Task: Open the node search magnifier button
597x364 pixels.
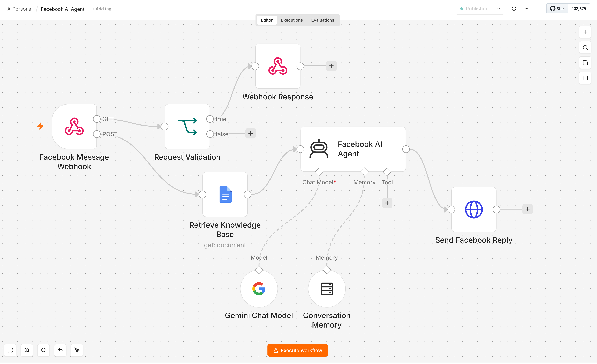Action: pyautogui.click(x=585, y=48)
